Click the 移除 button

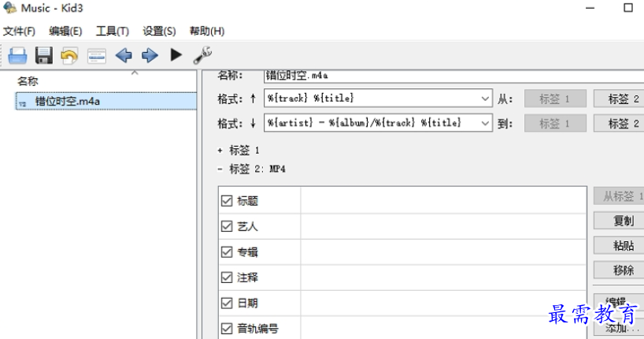(x=619, y=270)
